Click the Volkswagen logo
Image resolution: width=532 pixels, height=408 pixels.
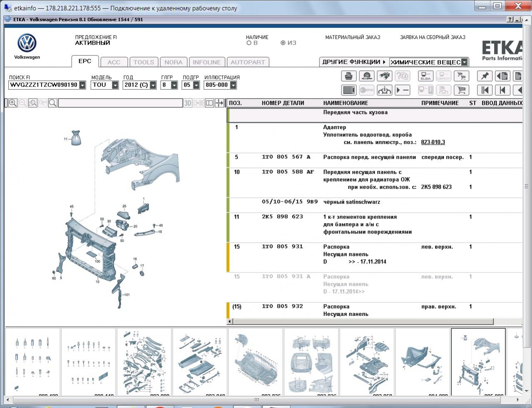tap(27, 43)
